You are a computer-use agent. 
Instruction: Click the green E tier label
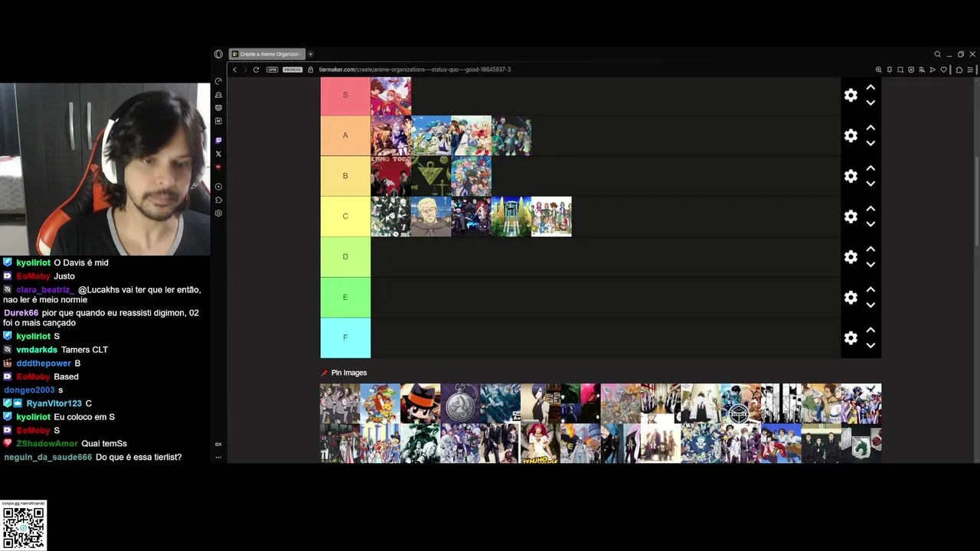pyautogui.click(x=345, y=297)
